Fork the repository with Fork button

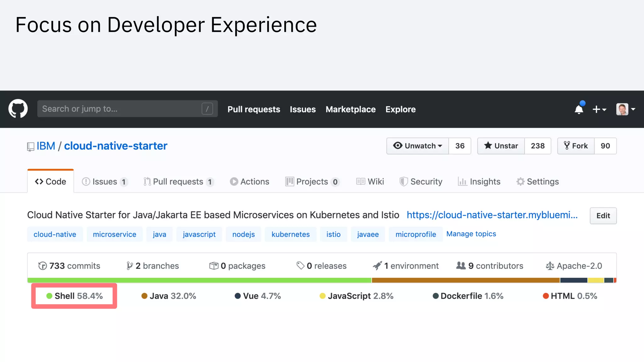576,146
